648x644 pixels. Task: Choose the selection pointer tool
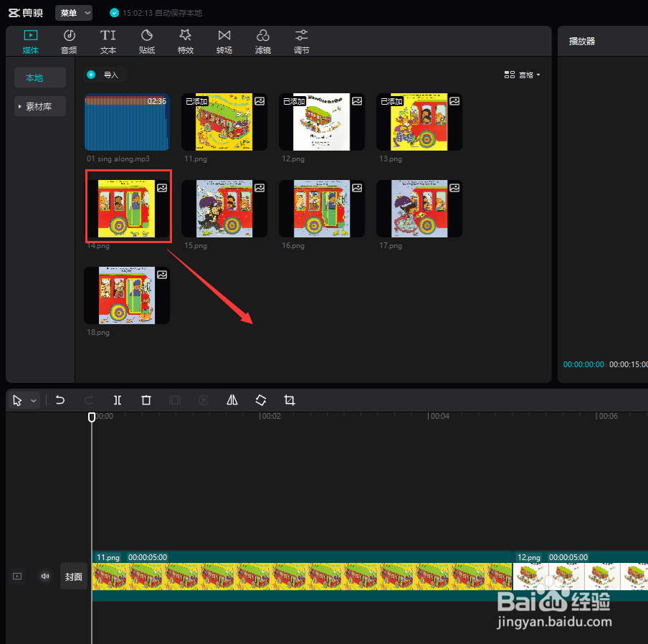[x=17, y=401]
